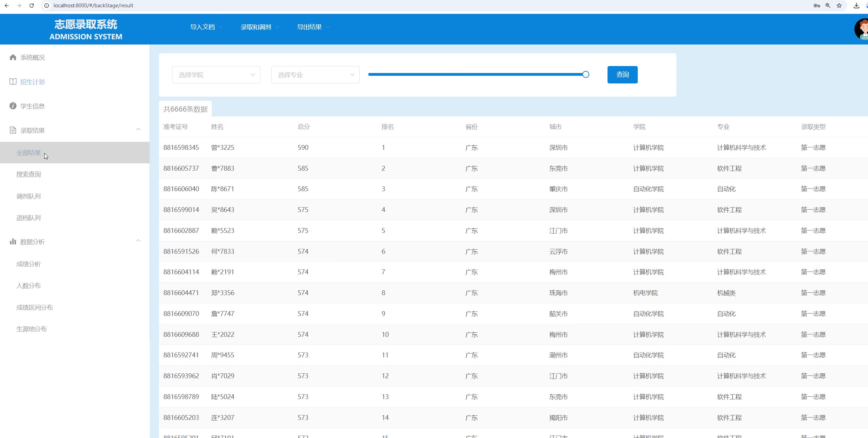Click the bar chart icon beside 数据分析

tap(13, 242)
